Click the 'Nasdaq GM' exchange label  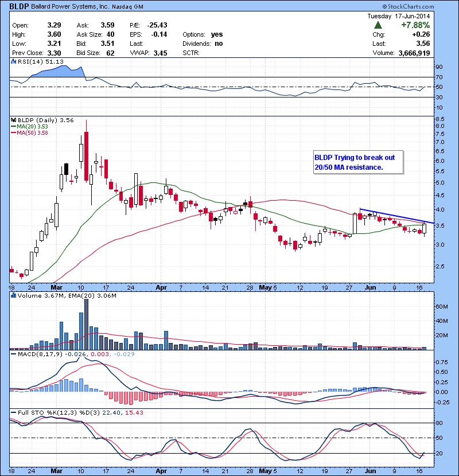click(127, 7)
